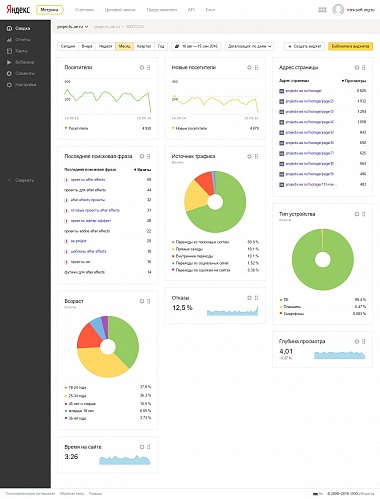
Task: Click the Создать виджет button
Action: click(305, 46)
